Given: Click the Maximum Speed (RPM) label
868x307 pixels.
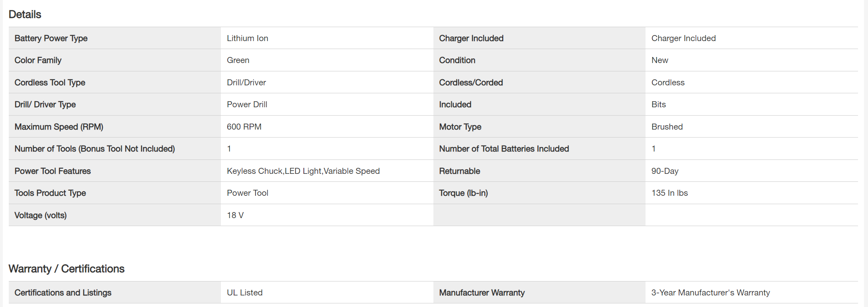Looking at the screenshot, I should pos(59,127).
